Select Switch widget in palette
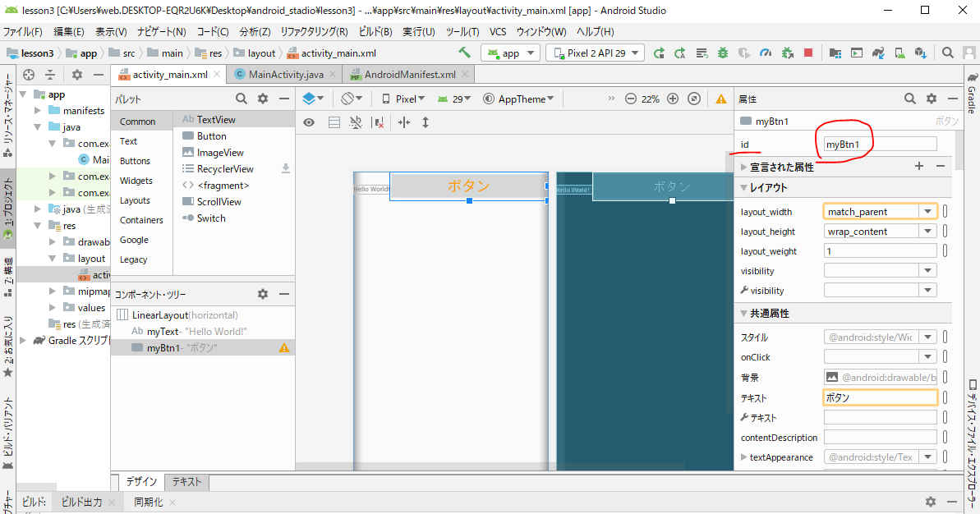This screenshot has height=514, width=980. (210, 218)
